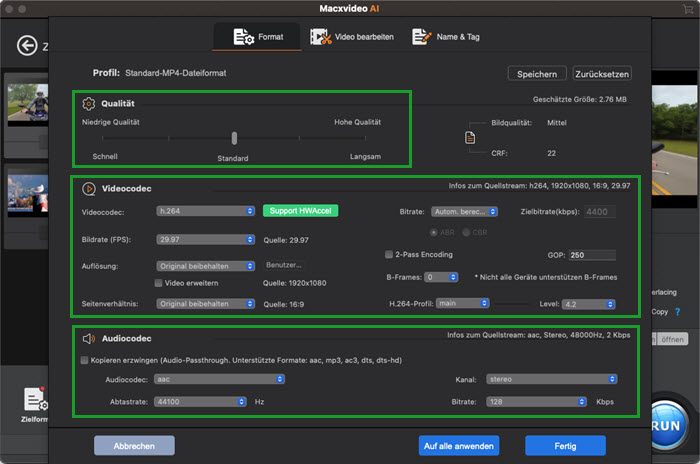The width and height of the screenshot is (700, 464).
Task: Click the road preview image on the right
Action: tap(674, 140)
